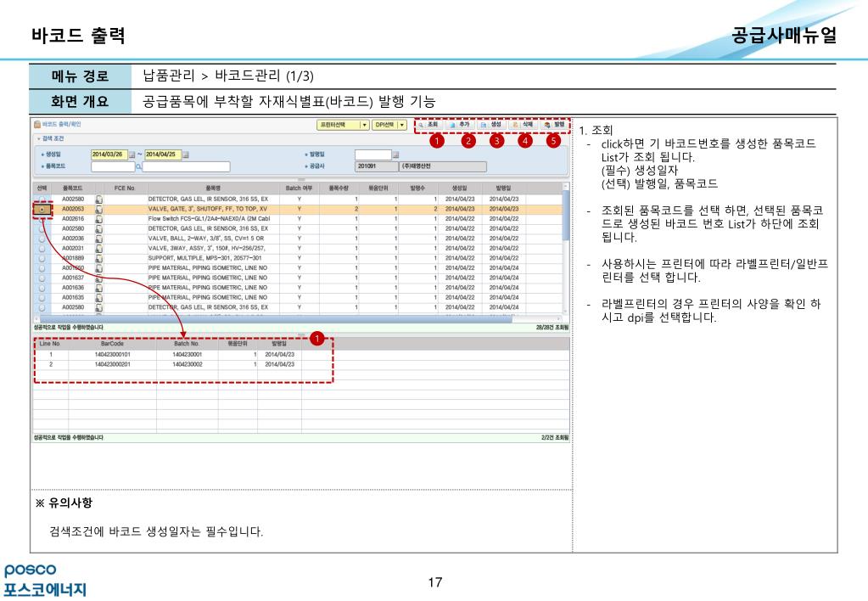Select the radio button for A002036
This screenshot has height=601, width=868.
(42, 239)
